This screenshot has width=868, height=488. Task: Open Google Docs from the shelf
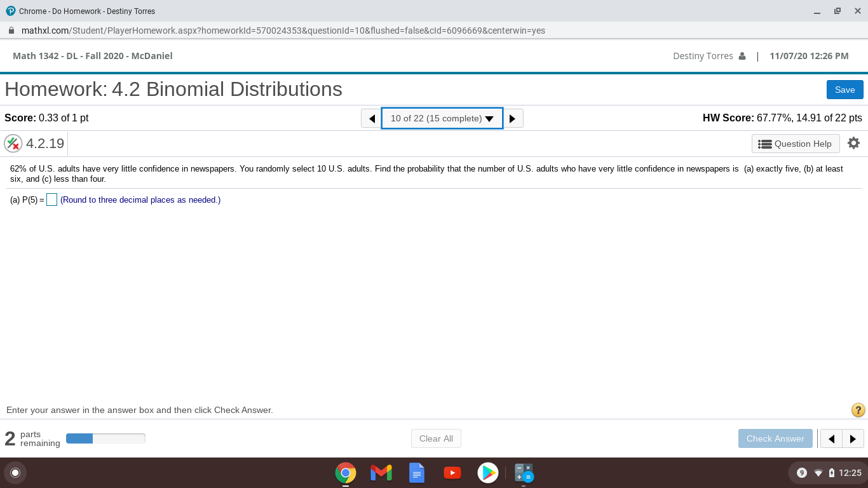[x=417, y=473]
